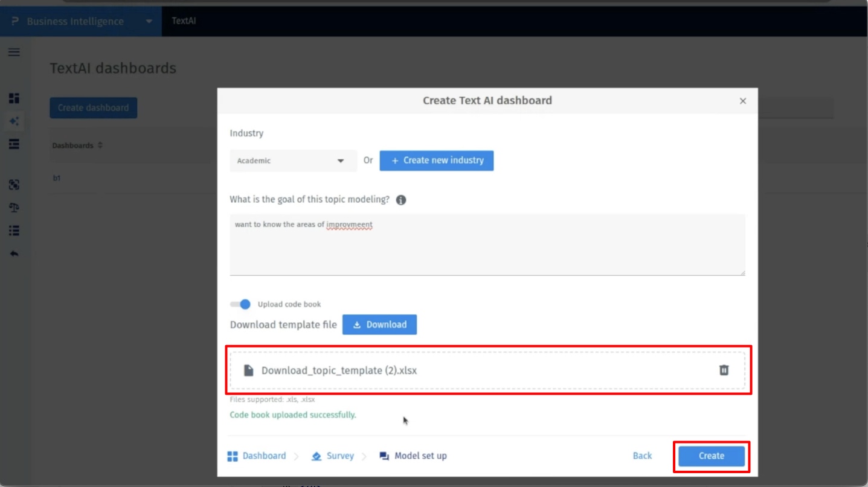Expand the Business Intelligence product dropdown
Image resolution: width=868 pixels, height=487 pixels.
(149, 22)
